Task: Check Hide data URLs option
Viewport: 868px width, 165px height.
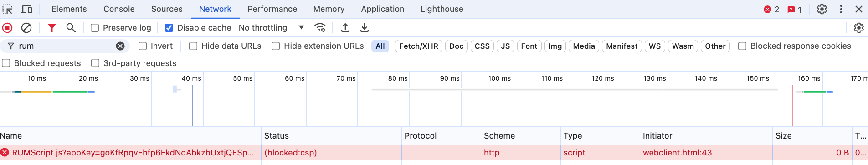Action: [193, 46]
